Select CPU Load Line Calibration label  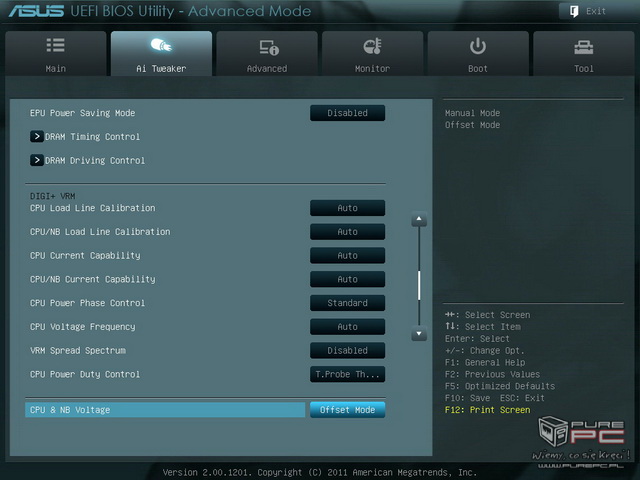93,208
